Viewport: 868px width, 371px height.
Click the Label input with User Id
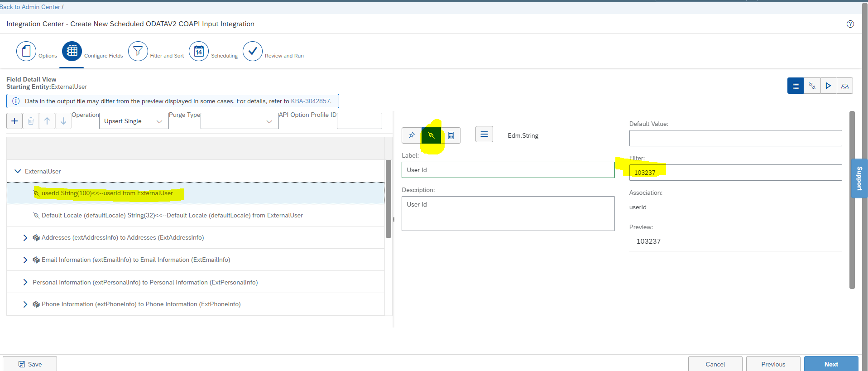(x=508, y=170)
